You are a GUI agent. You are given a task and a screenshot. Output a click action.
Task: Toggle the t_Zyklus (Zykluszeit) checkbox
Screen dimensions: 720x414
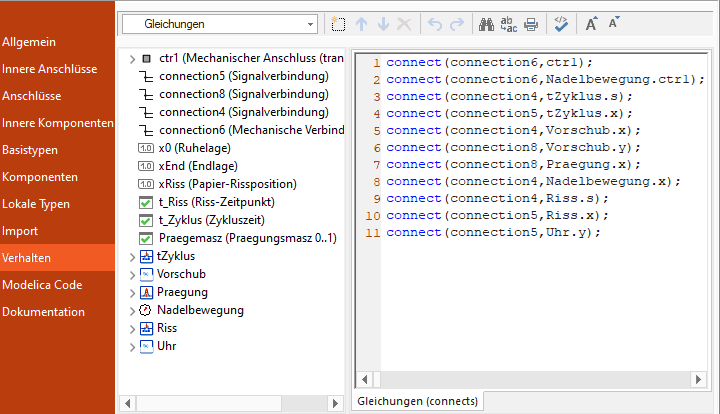click(x=146, y=220)
